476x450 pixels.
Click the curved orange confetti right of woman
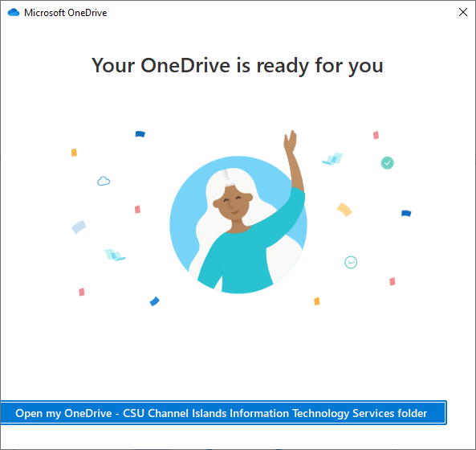tap(344, 210)
